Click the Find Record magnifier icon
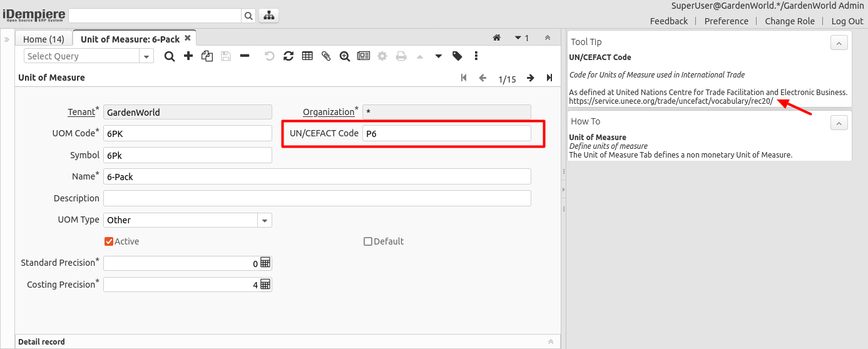 click(169, 56)
